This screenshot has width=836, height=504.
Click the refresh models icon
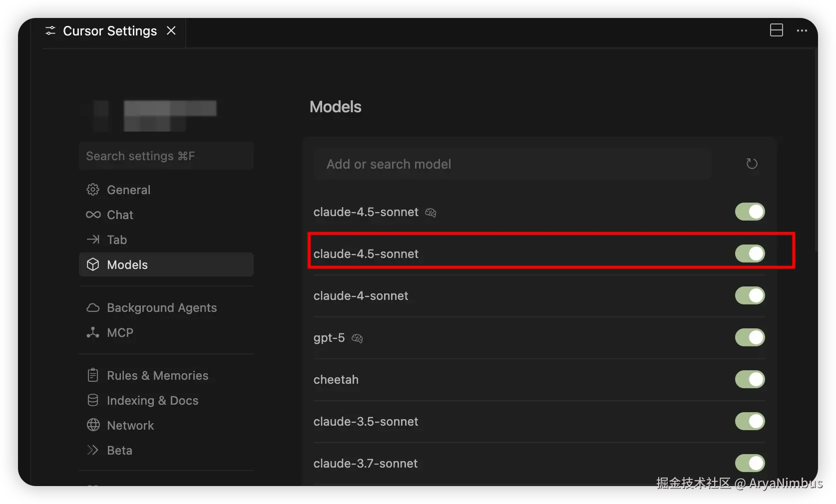click(752, 164)
